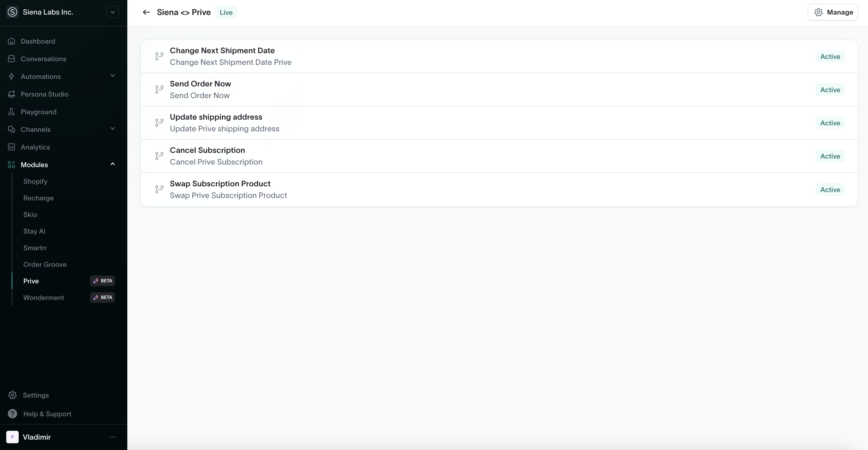Open Help & Support link
This screenshot has height=450, width=868.
pyautogui.click(x=47, y=414)
